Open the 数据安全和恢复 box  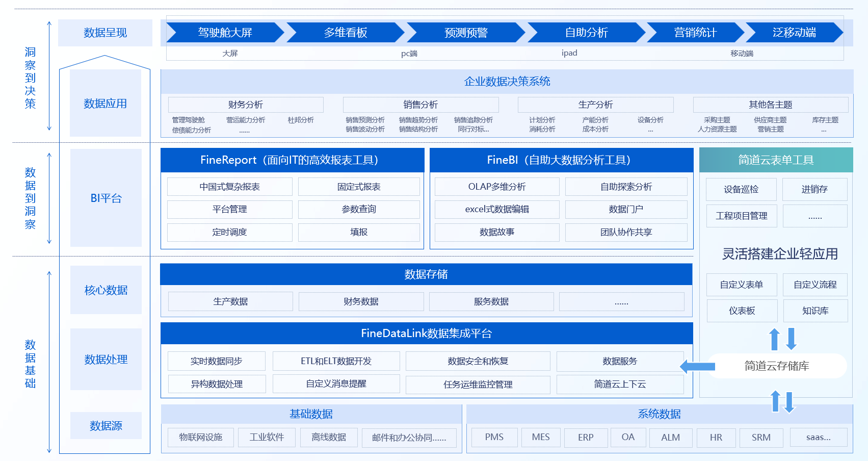coord(478,361)
